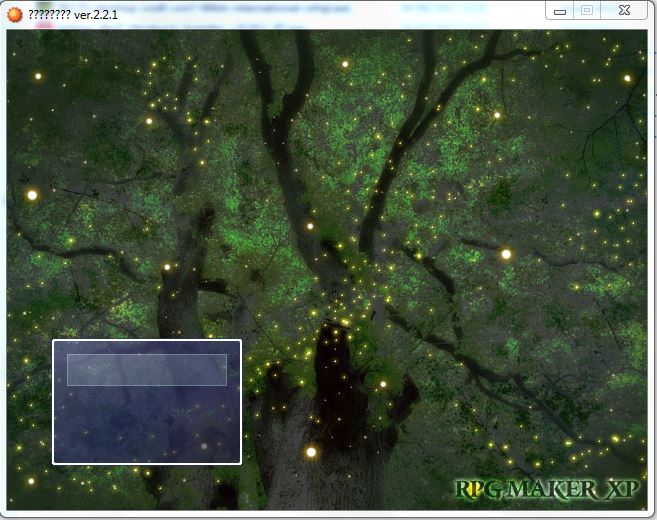Click the letter R in the RPG Maker logo
Viewport: 657px width, 520px height.
pos(464,490)
